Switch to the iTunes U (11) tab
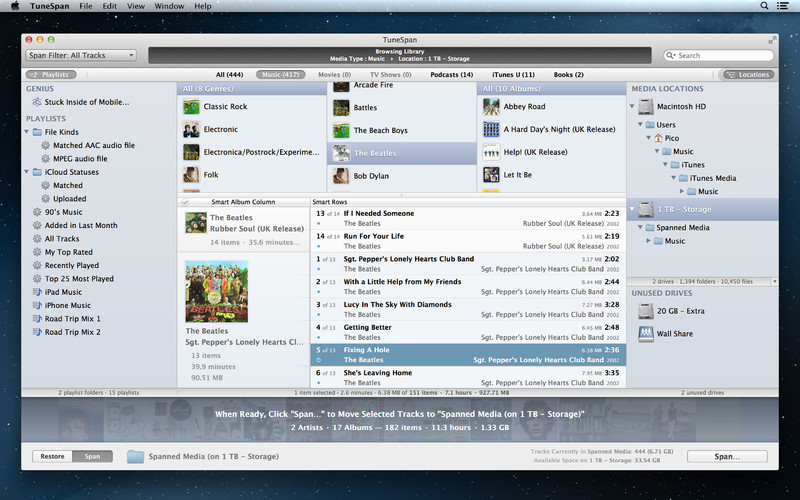800x500 pixels. [513, 74]
